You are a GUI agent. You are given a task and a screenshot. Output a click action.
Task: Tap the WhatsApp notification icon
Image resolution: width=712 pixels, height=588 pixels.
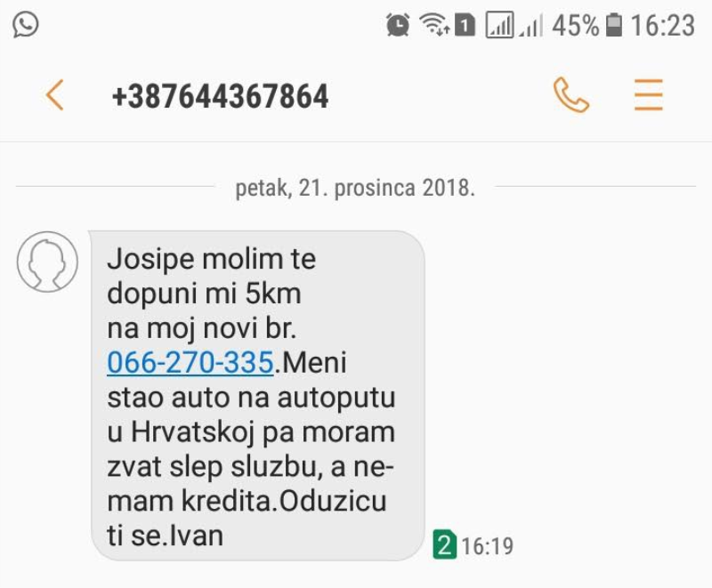26,25
